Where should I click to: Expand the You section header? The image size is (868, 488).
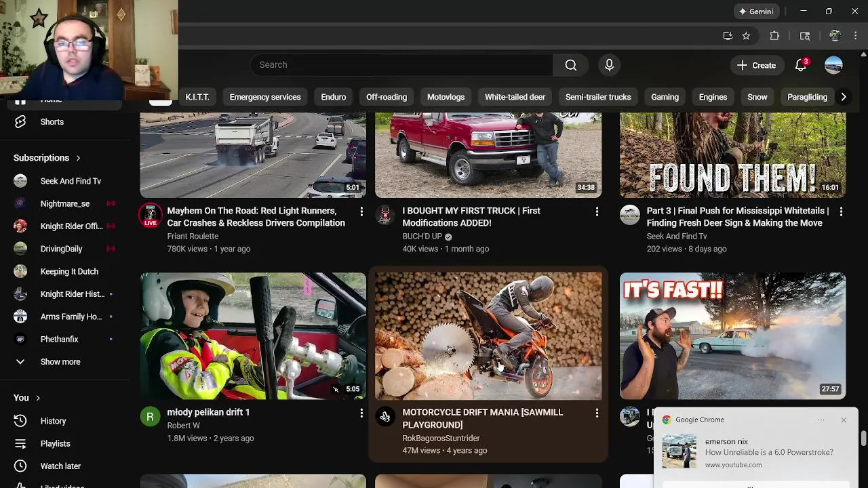(27, 398)
